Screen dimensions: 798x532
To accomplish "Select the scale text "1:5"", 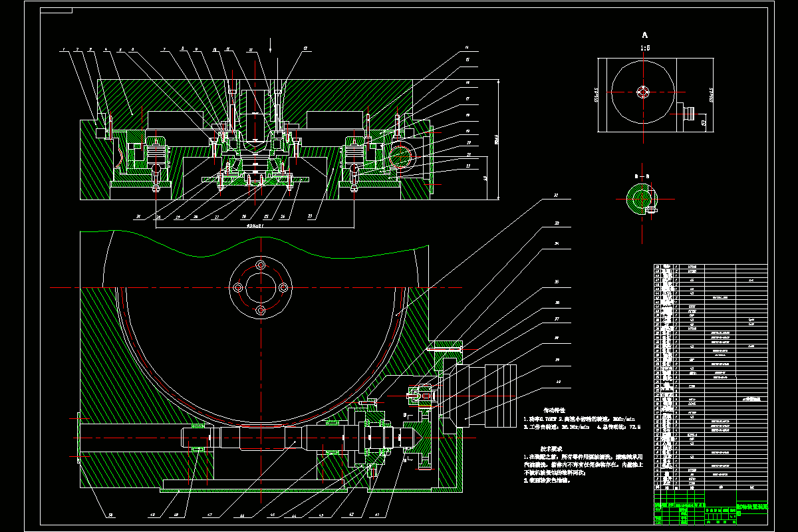I will tap(644, 49).
